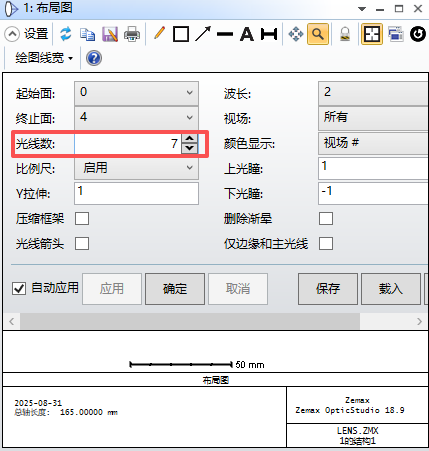This screenshot has width=429, height=451.
Task: Click the 上光瞳 input field
Action: point(373,168)
